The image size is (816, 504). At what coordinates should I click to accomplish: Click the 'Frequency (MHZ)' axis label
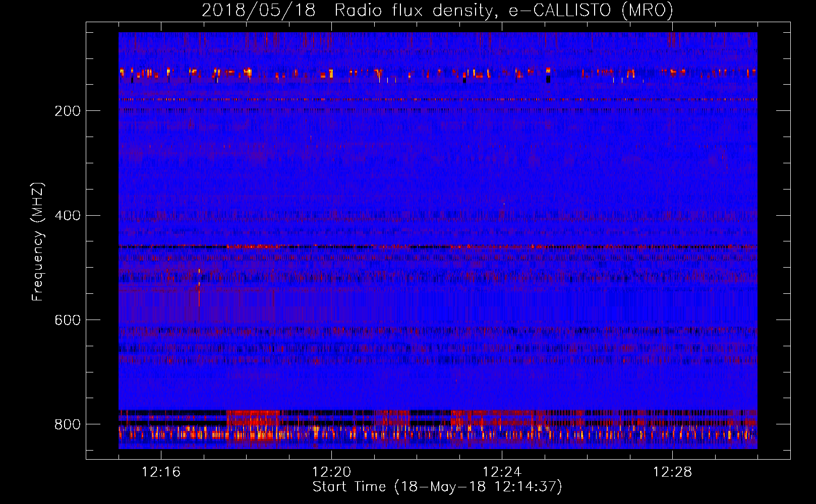click(x=38, y=242)
